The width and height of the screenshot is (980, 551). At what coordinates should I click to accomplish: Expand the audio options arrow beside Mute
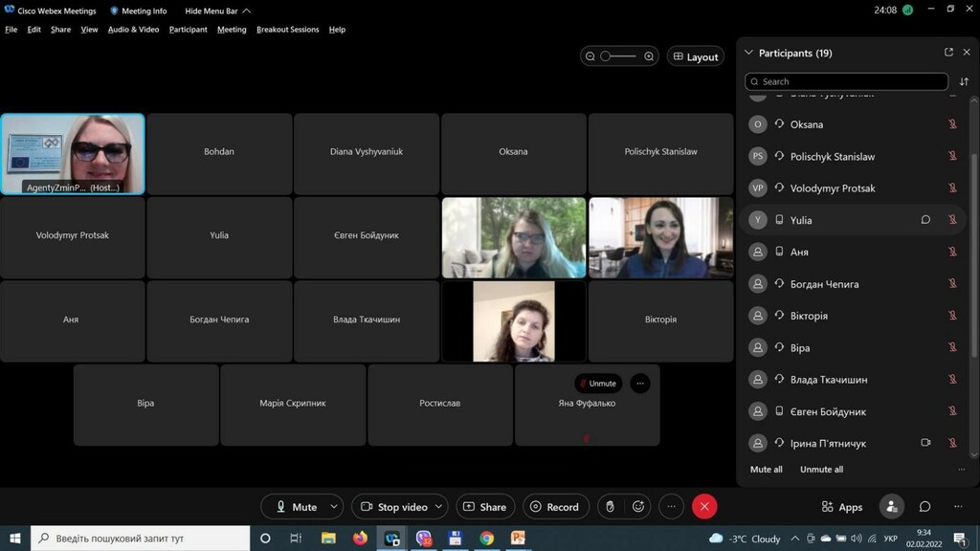(334, 507)
